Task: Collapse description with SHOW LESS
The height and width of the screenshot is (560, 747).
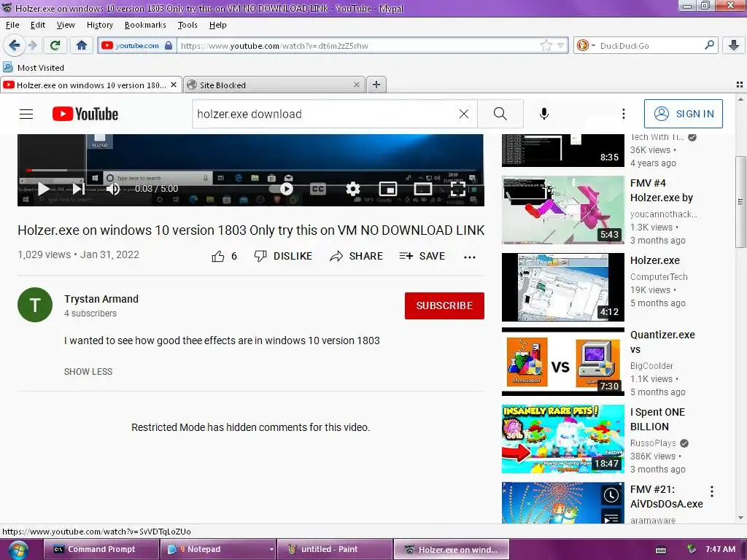Action: (88, 371)
